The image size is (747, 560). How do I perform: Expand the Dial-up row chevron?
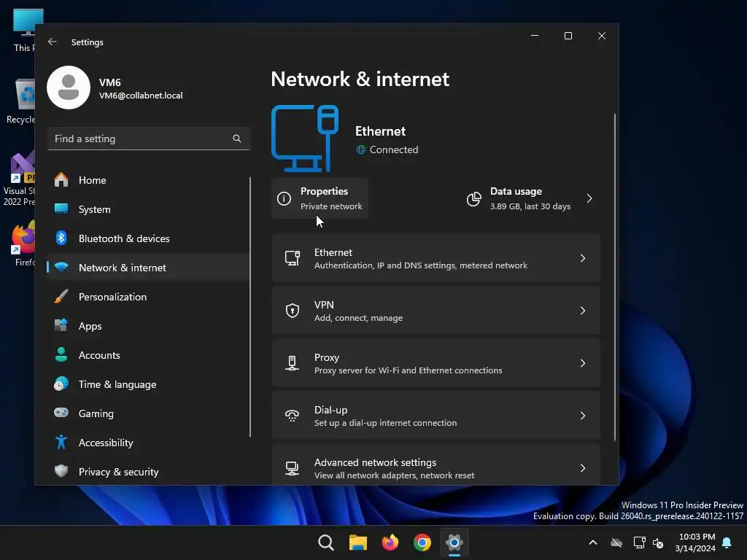point(583,416)
